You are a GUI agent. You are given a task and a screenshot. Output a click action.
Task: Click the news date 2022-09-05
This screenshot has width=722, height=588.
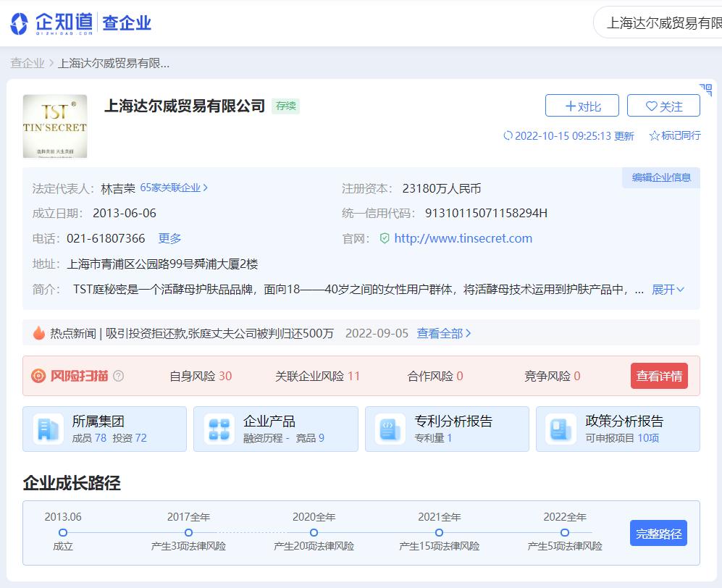coord(377,333)
